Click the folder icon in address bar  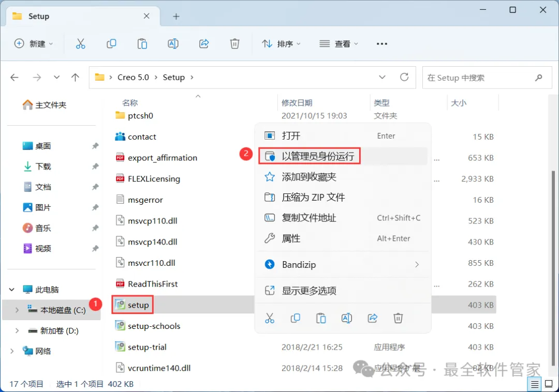click(x=99, y=77)
